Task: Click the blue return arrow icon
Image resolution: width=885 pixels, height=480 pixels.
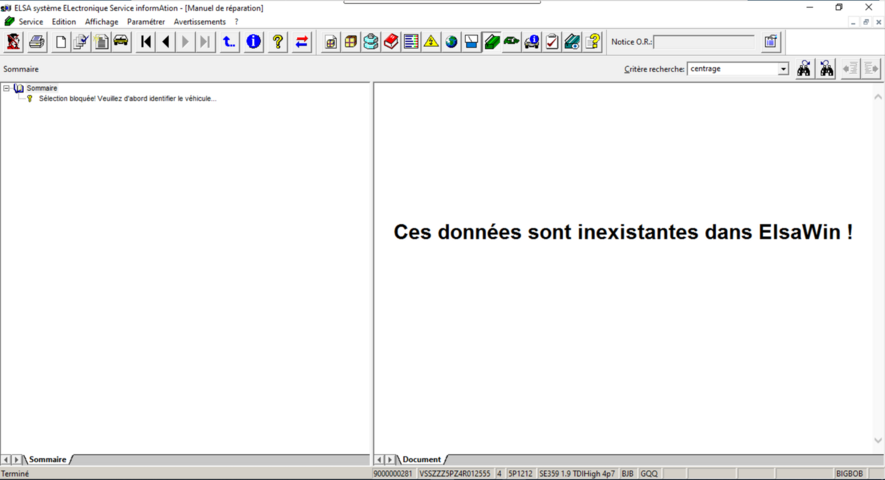Action: 229,42
